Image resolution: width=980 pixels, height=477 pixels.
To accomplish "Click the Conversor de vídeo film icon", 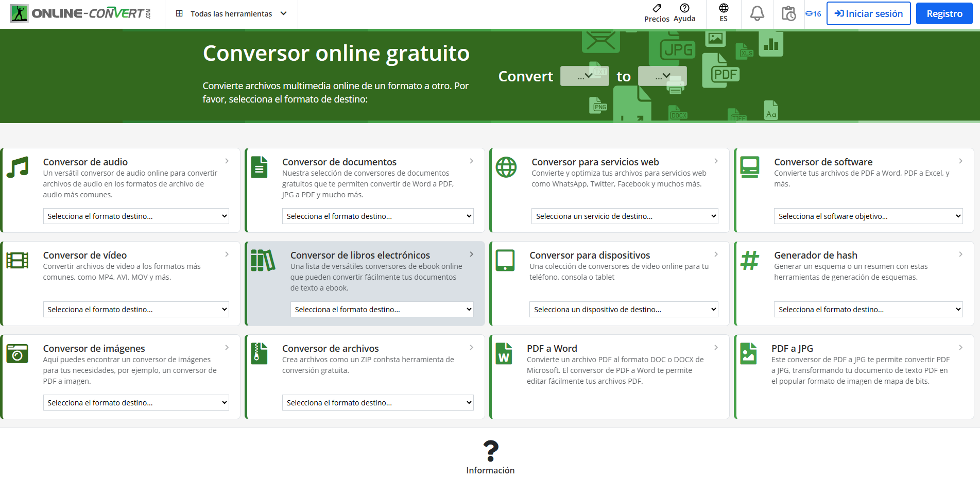I will 18,260.
